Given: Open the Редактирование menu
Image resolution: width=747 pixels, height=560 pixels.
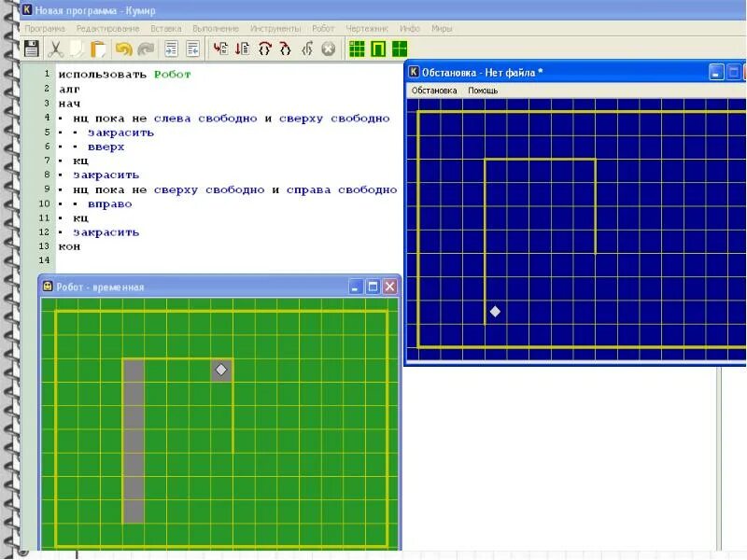Looking at the screenshot, I should 107,29.
